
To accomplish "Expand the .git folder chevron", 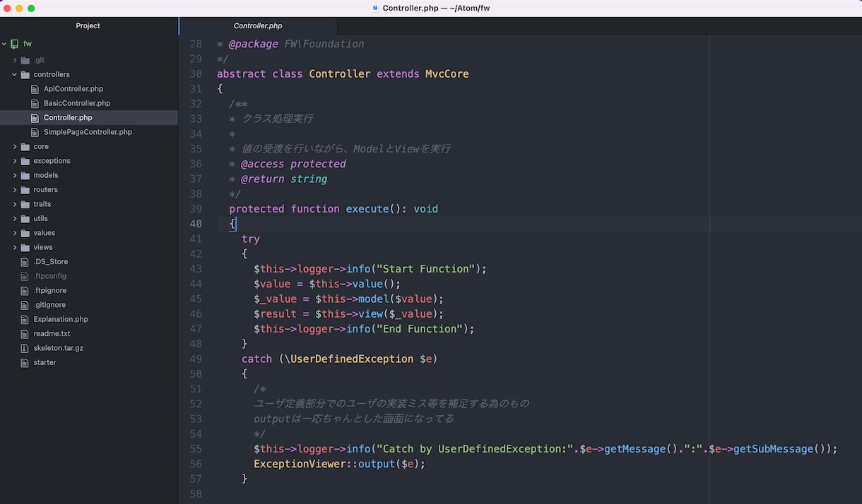I will click(15, 60).
